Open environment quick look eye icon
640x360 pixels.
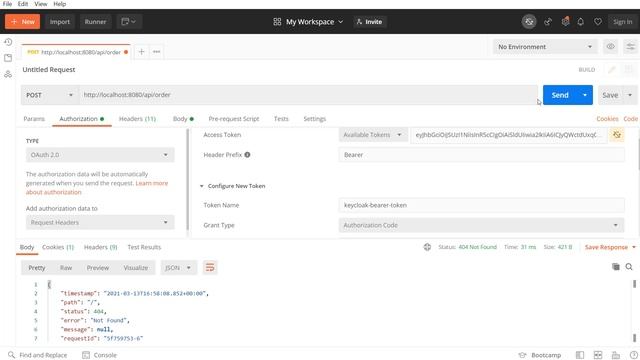click(611, 47)
